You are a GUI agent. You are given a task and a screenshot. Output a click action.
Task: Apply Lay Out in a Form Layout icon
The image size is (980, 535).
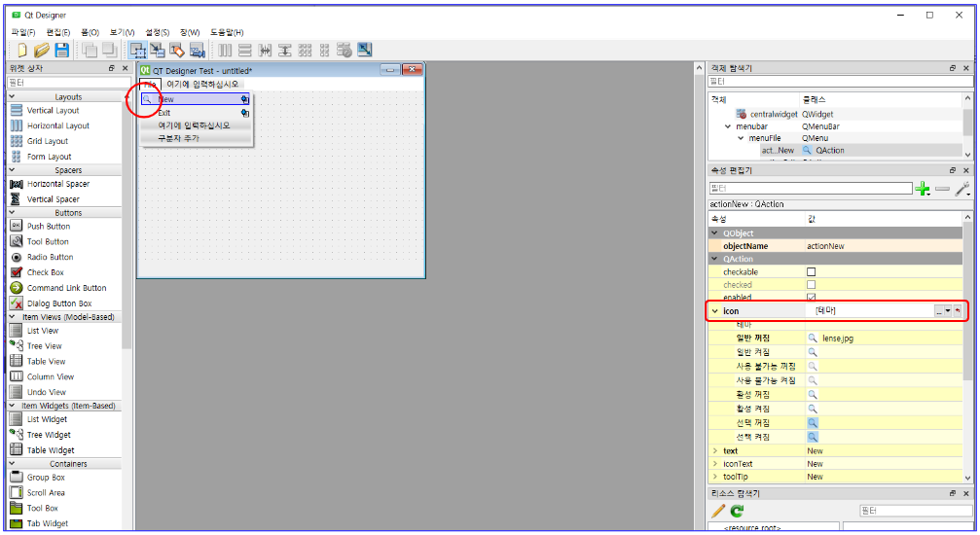pos(324,50)
